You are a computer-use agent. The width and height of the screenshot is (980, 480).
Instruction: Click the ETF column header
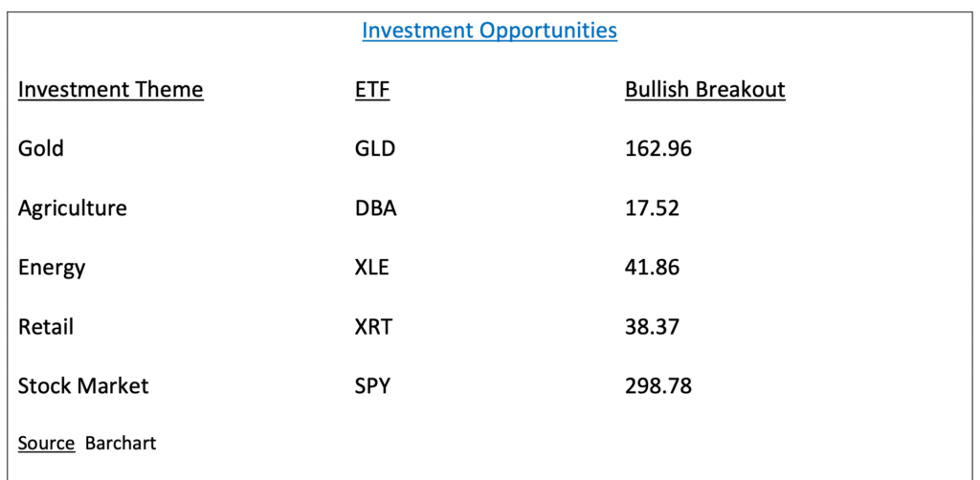point(372,89)
